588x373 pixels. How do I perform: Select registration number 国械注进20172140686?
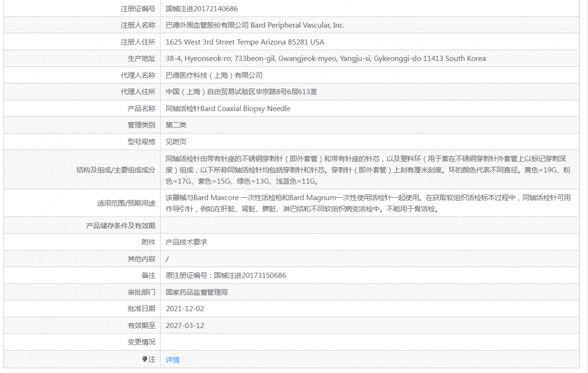click(202, 8)
